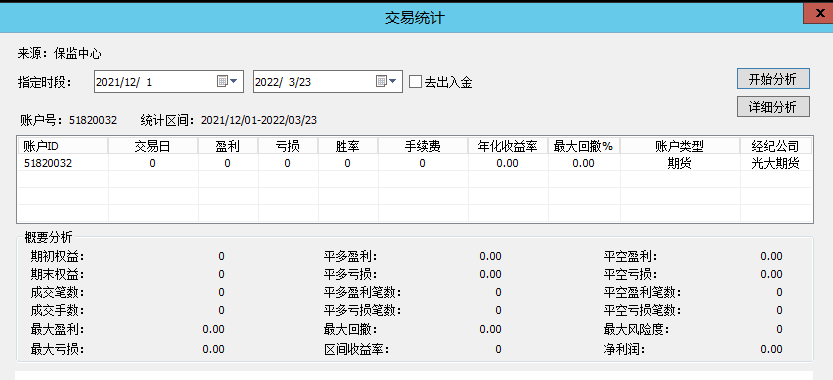Click inside the start date field
Screen dimensions: 833x380
(x=155, y=82)
